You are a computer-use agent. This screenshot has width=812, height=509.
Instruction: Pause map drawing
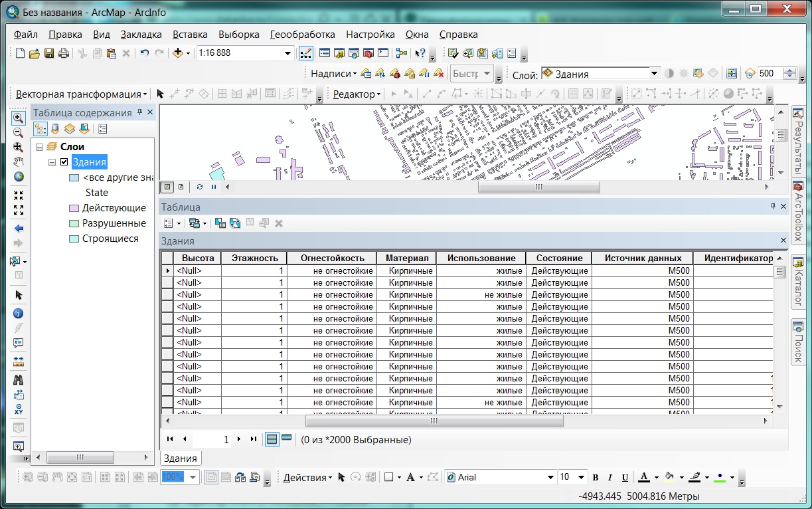pos(213,187)
